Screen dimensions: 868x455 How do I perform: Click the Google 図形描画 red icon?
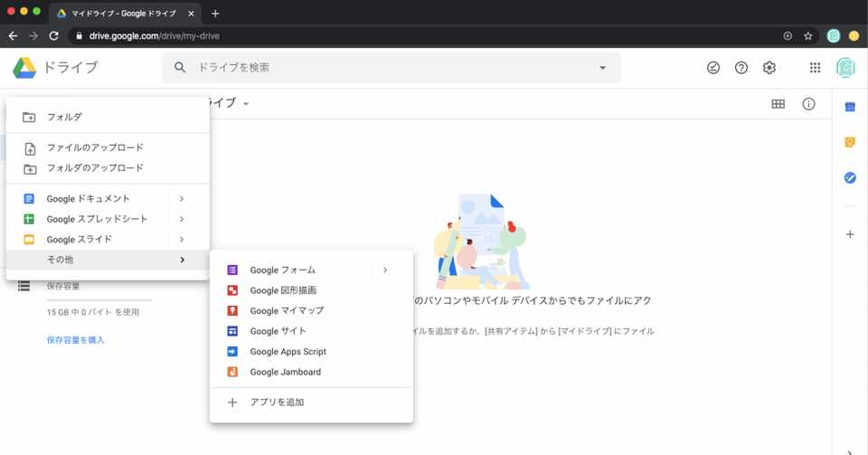coord(232,290)
